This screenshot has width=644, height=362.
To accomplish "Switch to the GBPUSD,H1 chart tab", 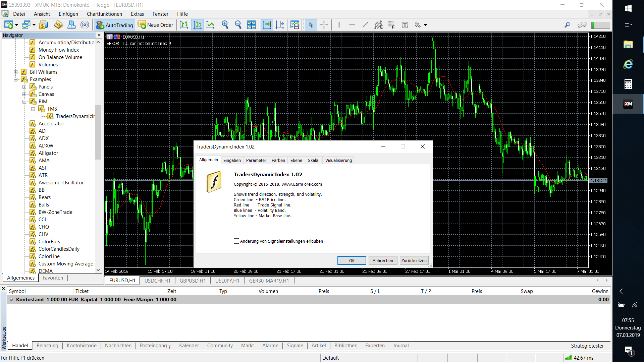I will (x=193, y=281).
